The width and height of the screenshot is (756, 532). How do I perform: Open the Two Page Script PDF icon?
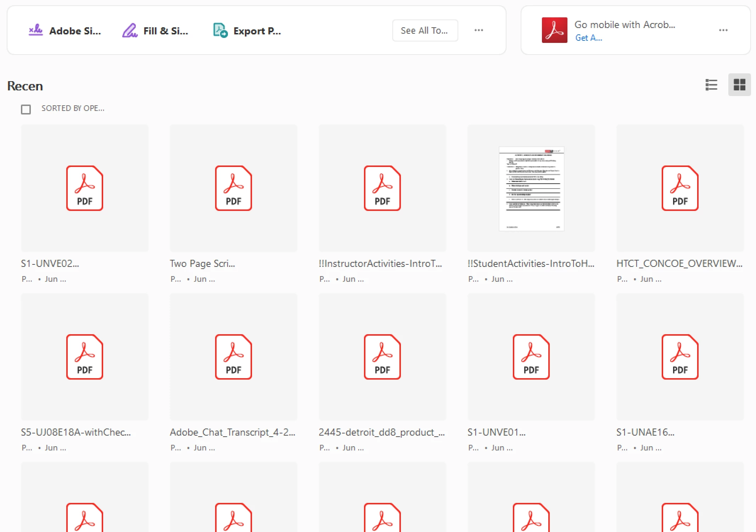click(x=234, y=188)
